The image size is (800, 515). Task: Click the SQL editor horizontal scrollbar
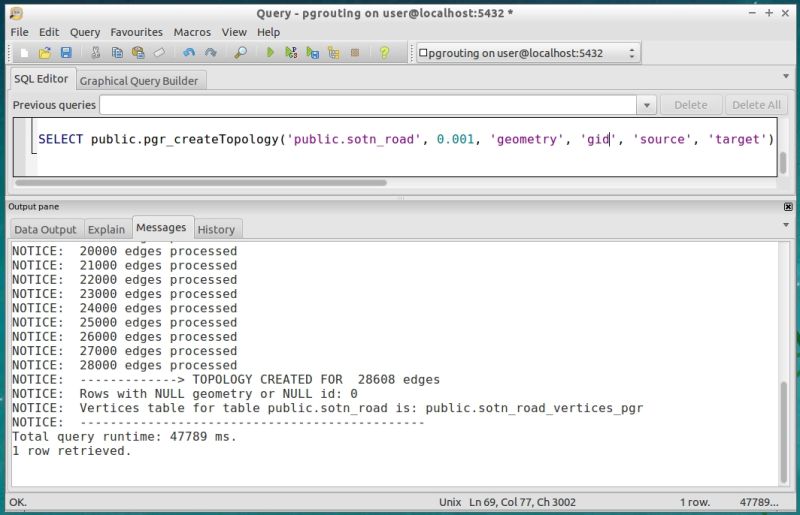201,182
